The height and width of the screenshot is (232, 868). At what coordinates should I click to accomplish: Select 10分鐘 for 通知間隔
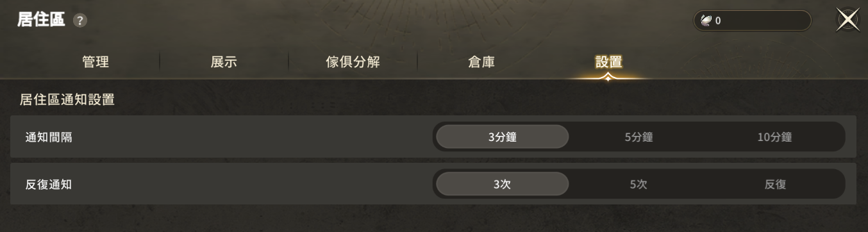(x=774, y=137)
